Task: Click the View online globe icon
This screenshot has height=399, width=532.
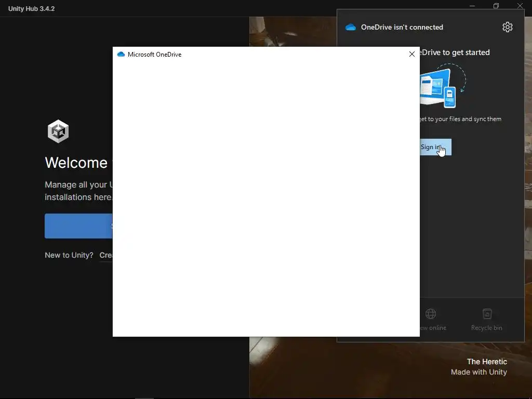Action: click(431, 314)
